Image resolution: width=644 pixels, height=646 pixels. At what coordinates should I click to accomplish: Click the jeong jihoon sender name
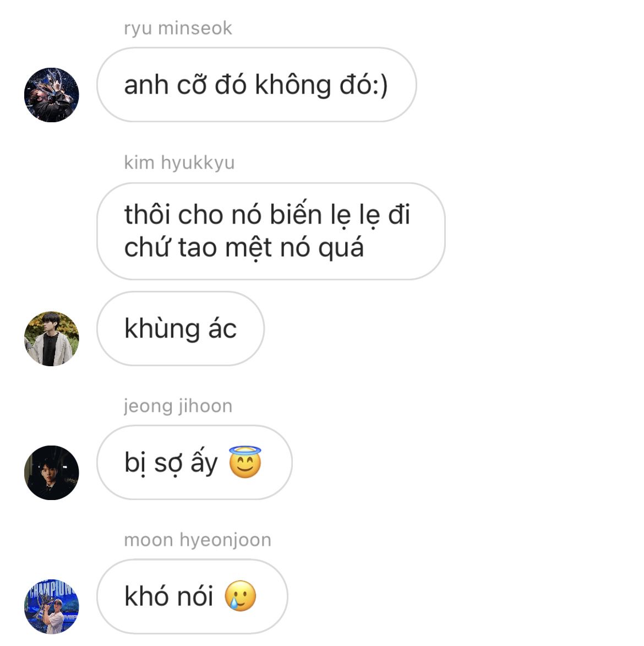pos(178,406)
